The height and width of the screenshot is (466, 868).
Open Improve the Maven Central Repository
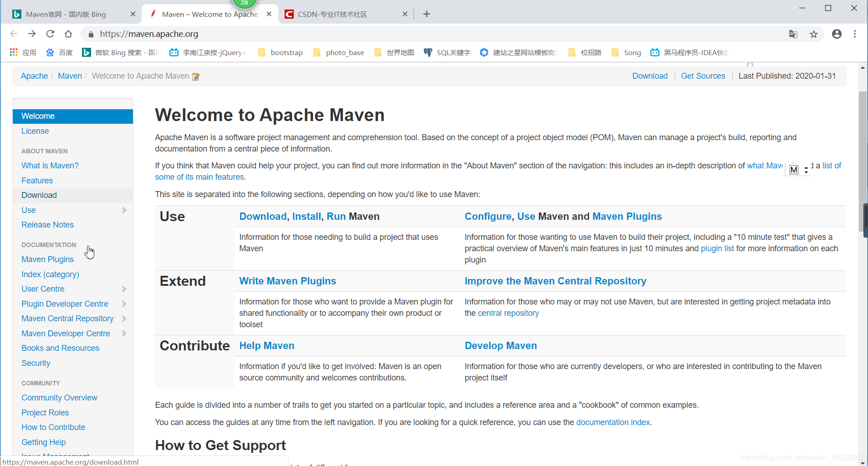tap(556, 281)
